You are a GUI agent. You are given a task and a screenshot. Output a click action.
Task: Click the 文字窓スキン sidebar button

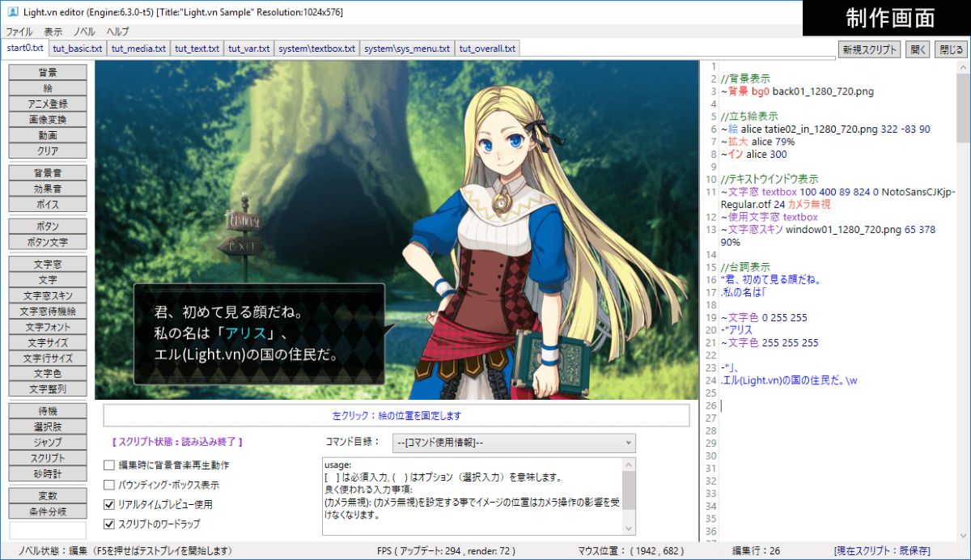47,296
